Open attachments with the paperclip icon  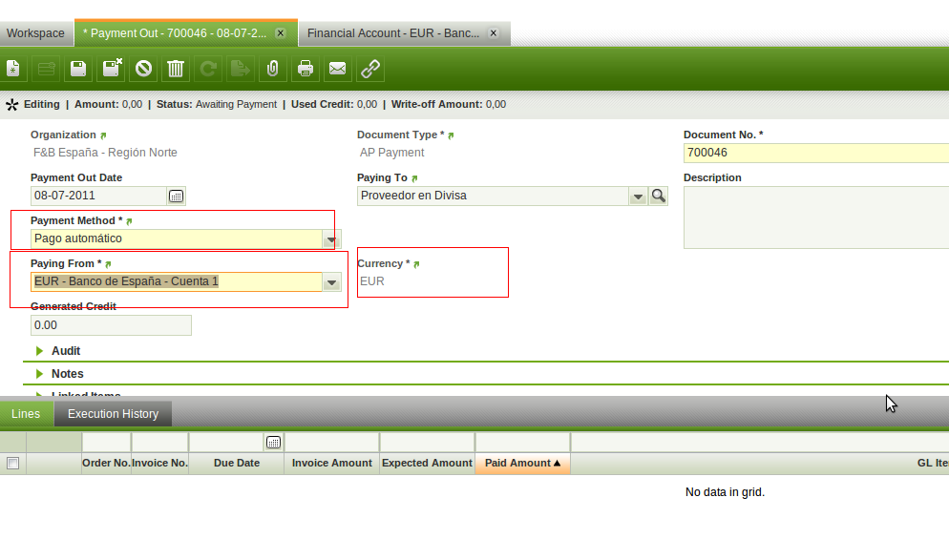click(273, 69)
